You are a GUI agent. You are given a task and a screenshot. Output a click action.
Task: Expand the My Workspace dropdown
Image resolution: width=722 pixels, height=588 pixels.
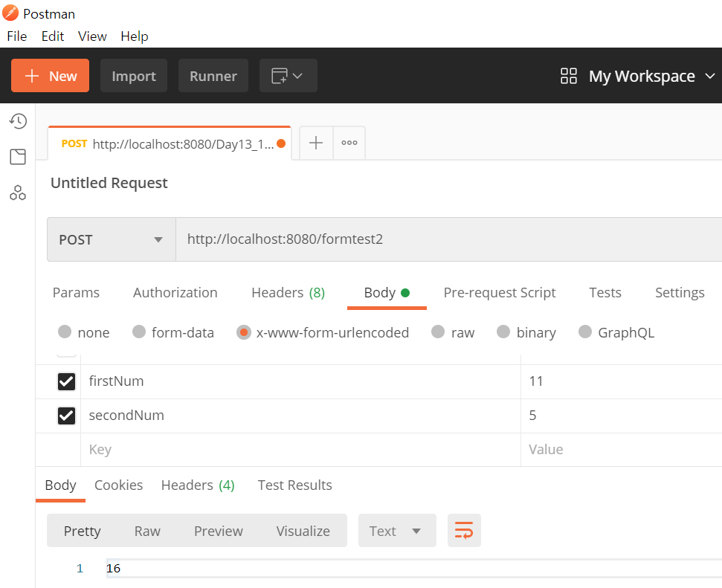tap(710, 76)
